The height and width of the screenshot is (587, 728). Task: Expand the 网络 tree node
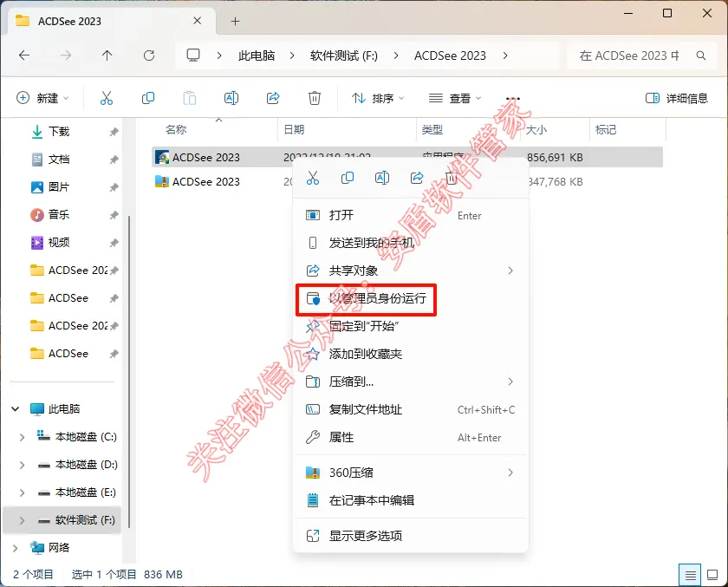pyautogui.click(x=15, y=548)
